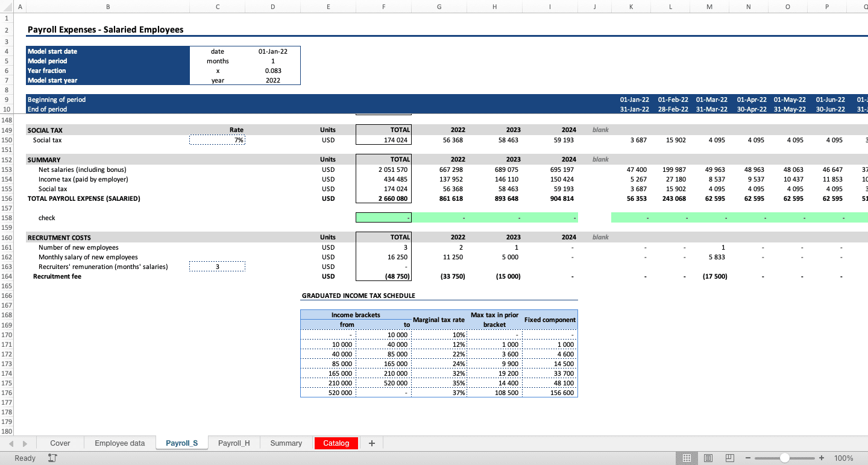Switch to Page Break Preview view

pyautogui.click(x=730, y=458)
